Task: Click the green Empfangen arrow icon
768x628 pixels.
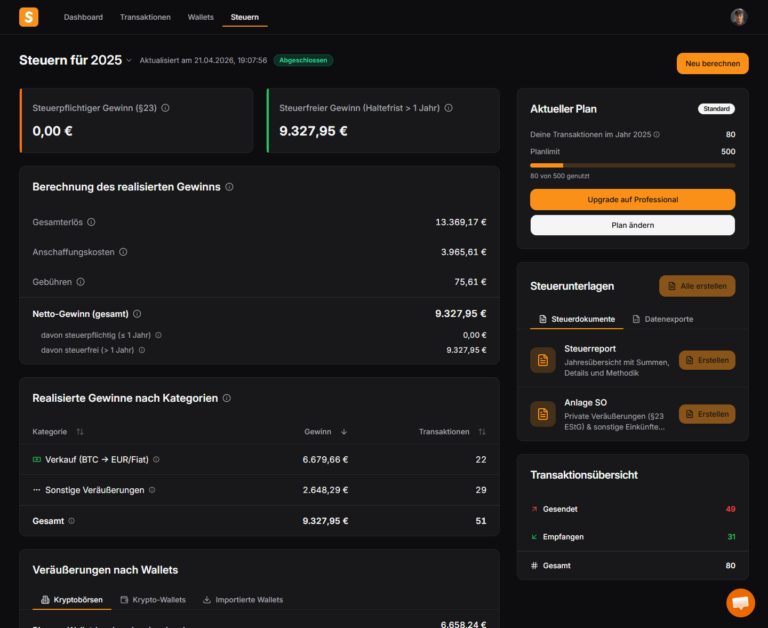Action: [x=534, y=537]
